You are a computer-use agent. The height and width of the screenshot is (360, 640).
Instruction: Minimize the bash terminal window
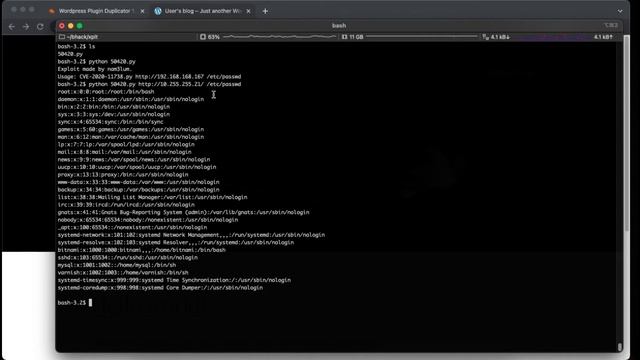click(x=71, y=26)
